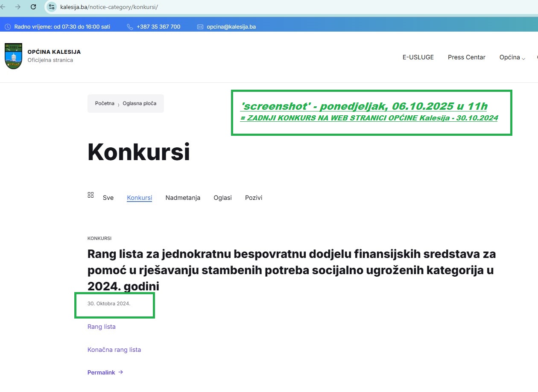Click the browser forward arrow
The image size is (538, 392).
tap(18, 7)
